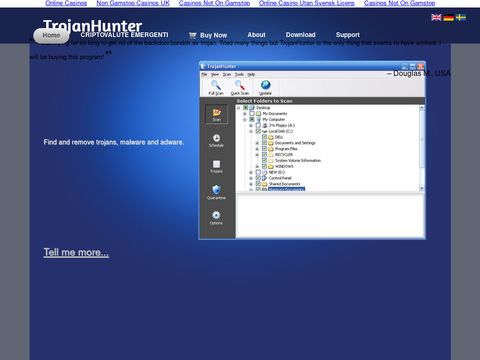The width and height of the screenshot is (480, 360).
Task: Click the DELL folder icon
Action: coord(271,137)
